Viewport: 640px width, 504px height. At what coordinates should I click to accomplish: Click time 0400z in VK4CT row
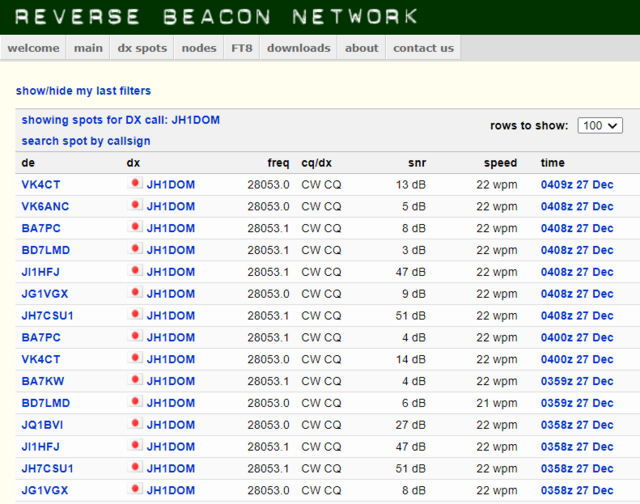point(577,360)
